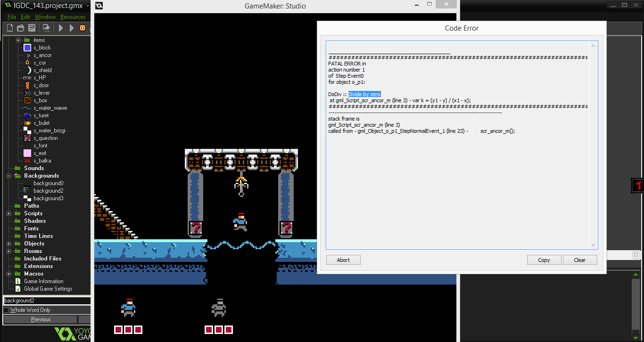The height and width of the screenshot is (342, 644).
Task: Select s_water_wawe sprite entry
Action: tap(50, 108)
